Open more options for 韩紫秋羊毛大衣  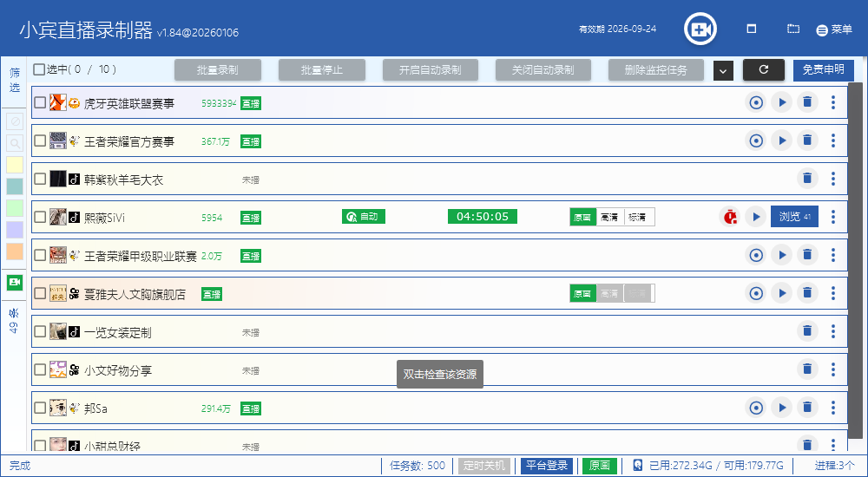[x=833, y=179]
